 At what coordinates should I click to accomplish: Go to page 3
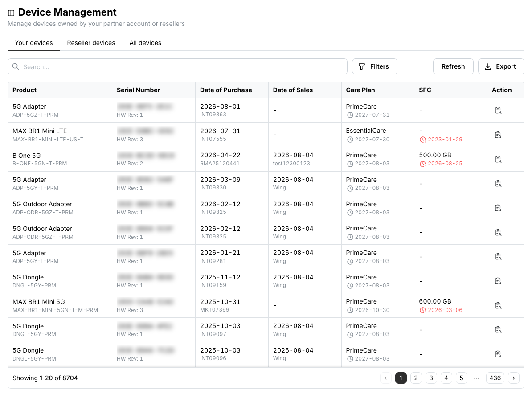pyautogui.click(x=431, y=378)
